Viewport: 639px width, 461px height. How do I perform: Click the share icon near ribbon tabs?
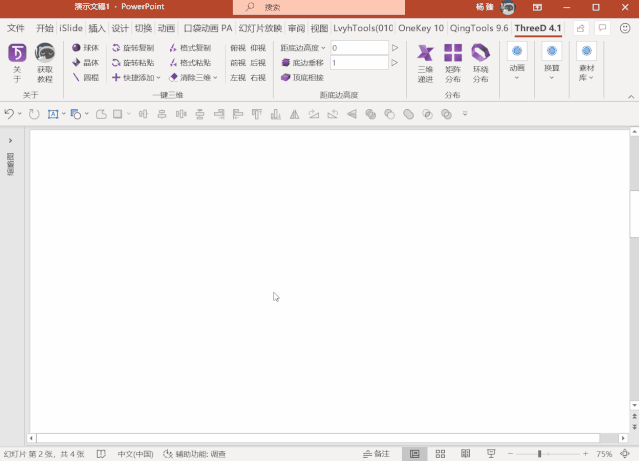click(x=581, y=28)
